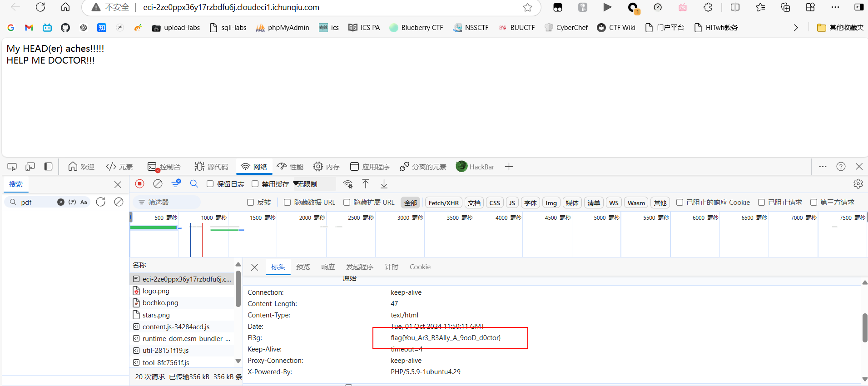868x386 pixels.
Task: Select logo.png in the request list
Action: click(x=156, y=291)
